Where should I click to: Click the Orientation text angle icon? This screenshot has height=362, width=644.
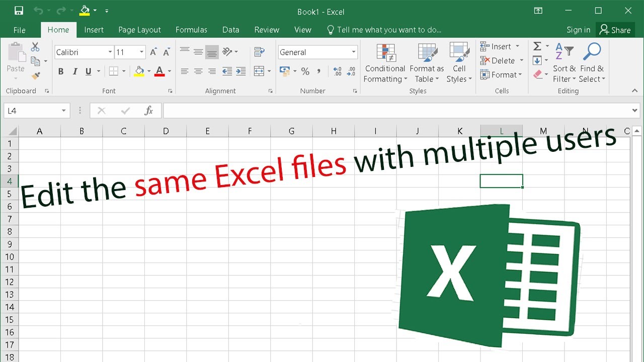[227, 52]
